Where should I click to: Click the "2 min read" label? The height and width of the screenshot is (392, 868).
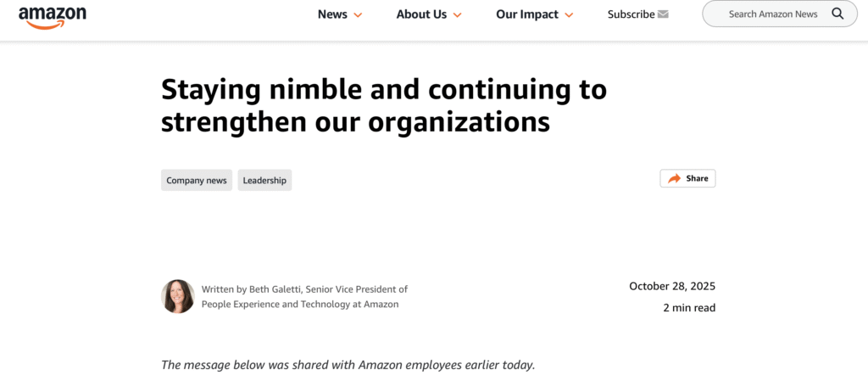click(x=689, y=308)
